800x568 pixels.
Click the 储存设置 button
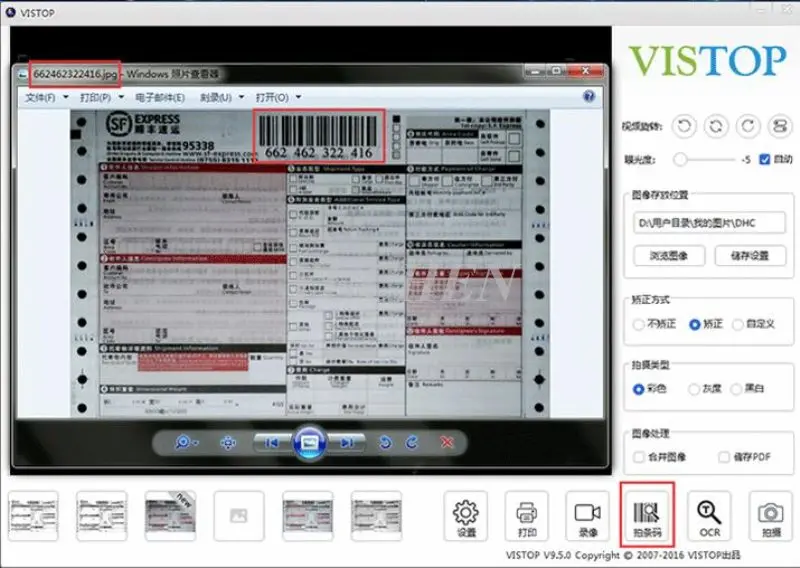[750, 255]
